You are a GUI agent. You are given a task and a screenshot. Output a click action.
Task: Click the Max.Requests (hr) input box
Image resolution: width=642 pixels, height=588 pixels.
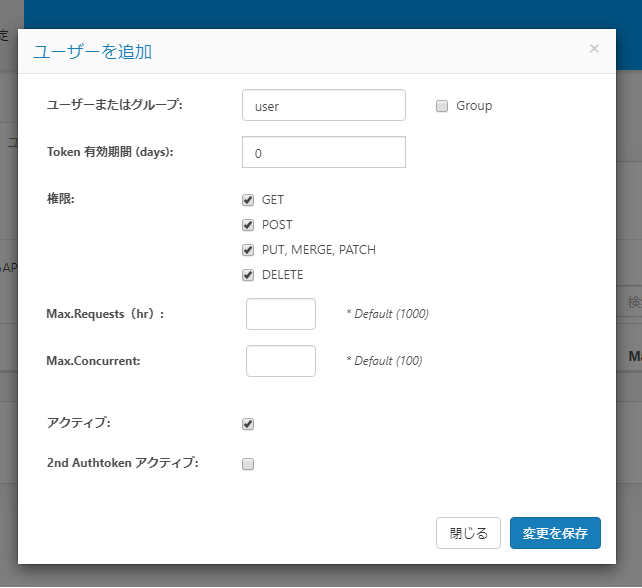coord(281,314)
